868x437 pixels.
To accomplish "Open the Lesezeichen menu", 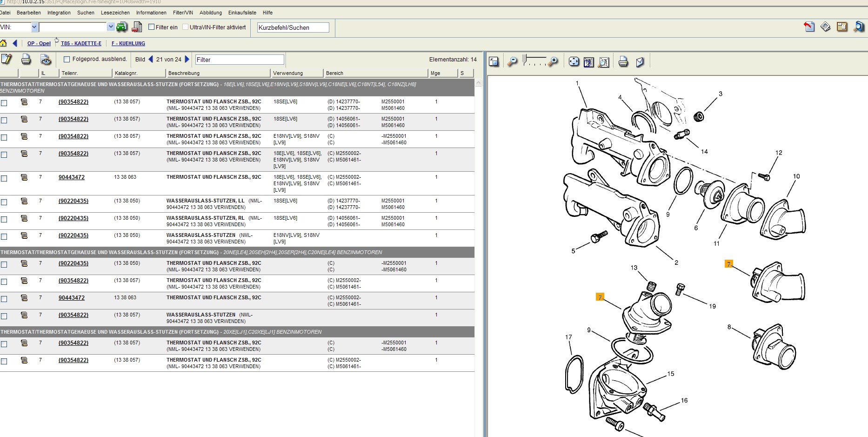I will [115, 13].
